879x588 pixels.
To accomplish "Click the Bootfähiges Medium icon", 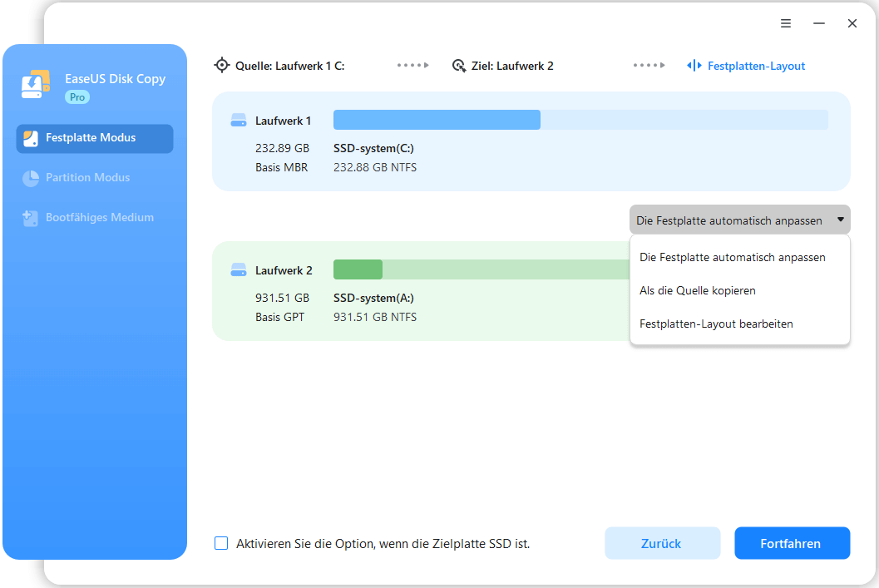I will coord(30,218).
